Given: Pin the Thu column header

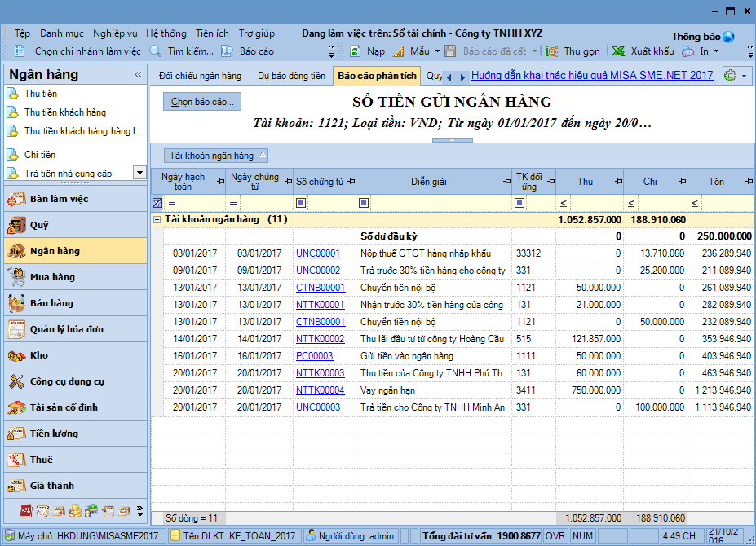Looking at the screenshot, I should [617, 182].
